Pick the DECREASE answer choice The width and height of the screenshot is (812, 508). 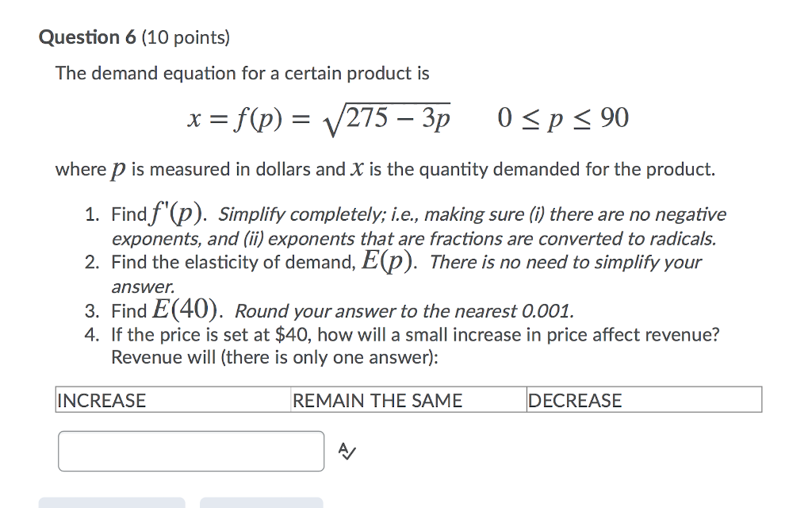tap(575, 400)
